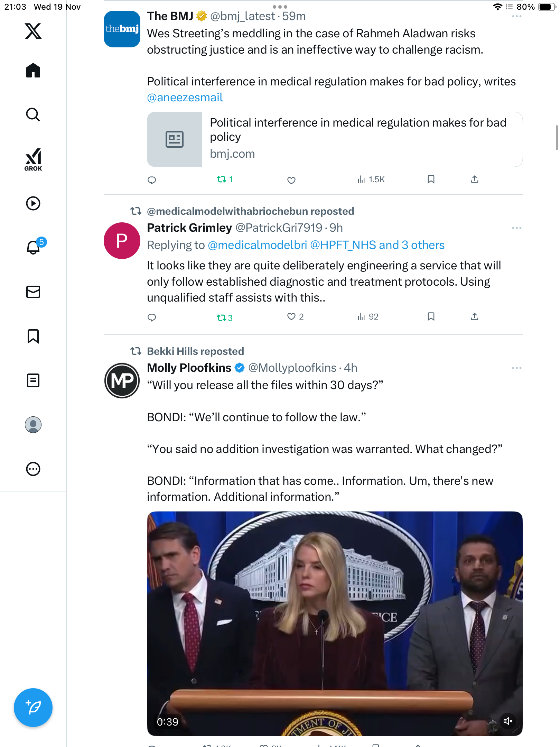Open the bmj.com article link card
The width and height of the screenshot is (560, 747).
click(335, 139)
